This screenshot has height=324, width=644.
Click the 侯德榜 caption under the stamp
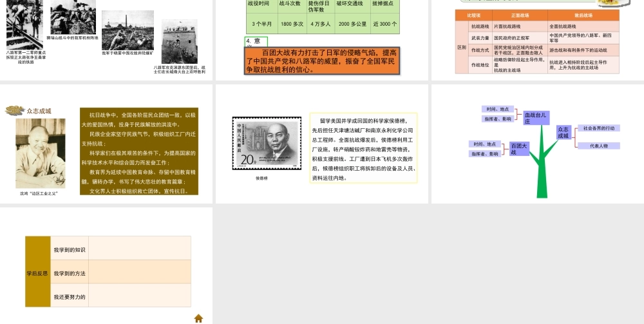(x=261, y=178)
